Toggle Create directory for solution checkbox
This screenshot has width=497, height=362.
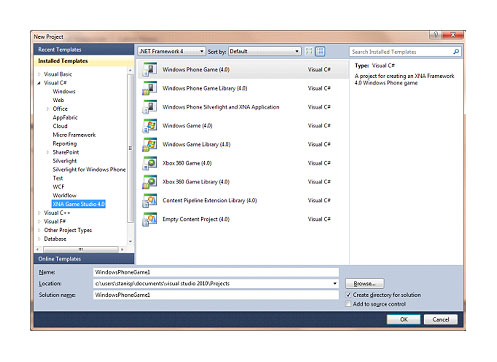pos(348,295)
